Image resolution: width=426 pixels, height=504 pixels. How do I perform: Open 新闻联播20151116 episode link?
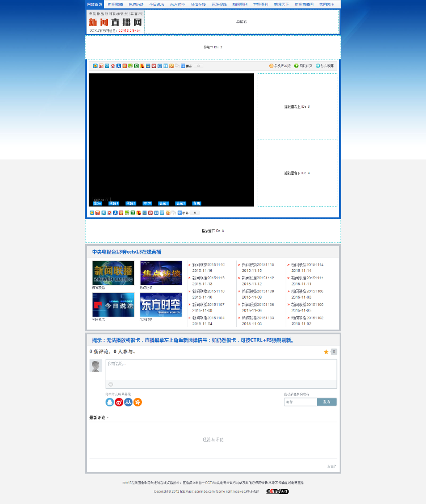click(x=208, y=265)
